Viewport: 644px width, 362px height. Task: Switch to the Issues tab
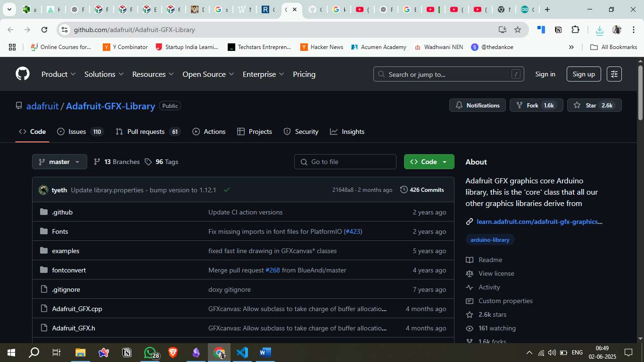click(80, 132)
